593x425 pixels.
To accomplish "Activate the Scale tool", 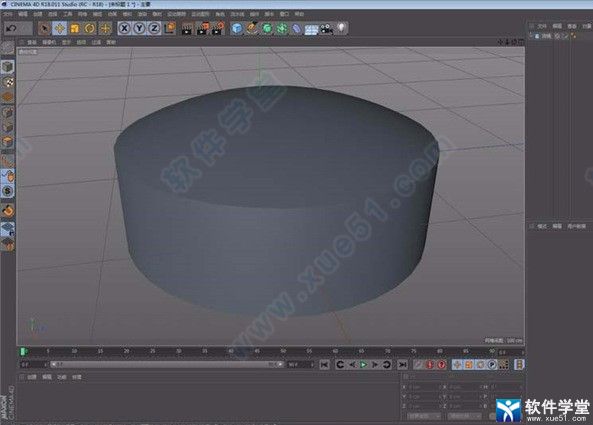I will (75, 28).
